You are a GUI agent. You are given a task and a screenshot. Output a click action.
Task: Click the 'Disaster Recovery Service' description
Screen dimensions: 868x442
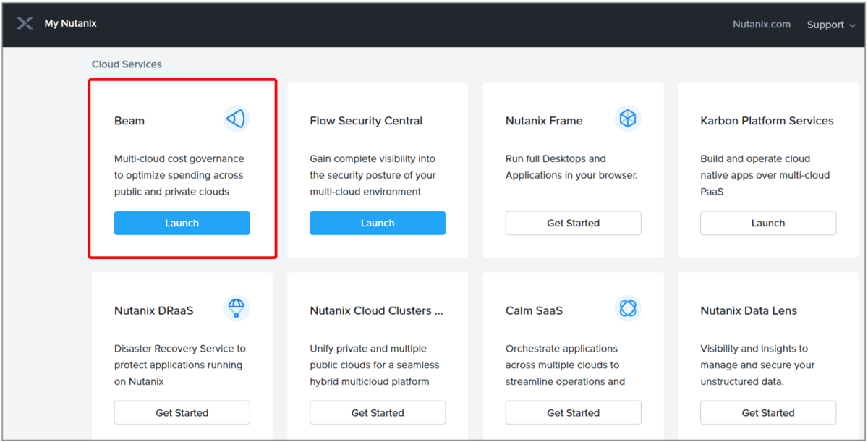click(180, 365)
